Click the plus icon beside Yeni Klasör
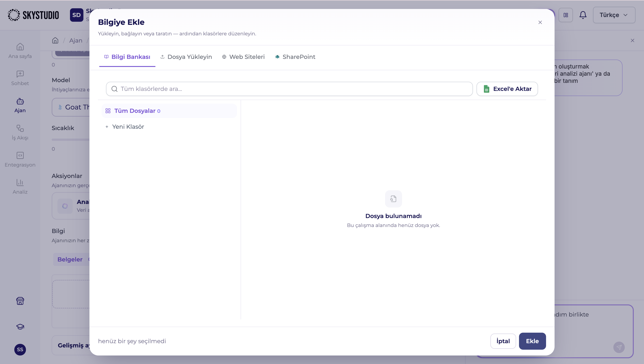 [x=107, y=127]
